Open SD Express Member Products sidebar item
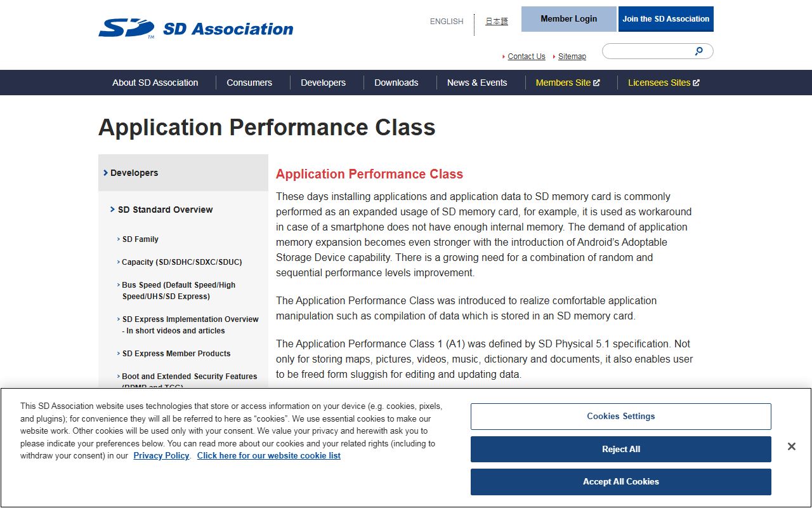The height and width of the screenshot is (508, 812). (176, 354)
